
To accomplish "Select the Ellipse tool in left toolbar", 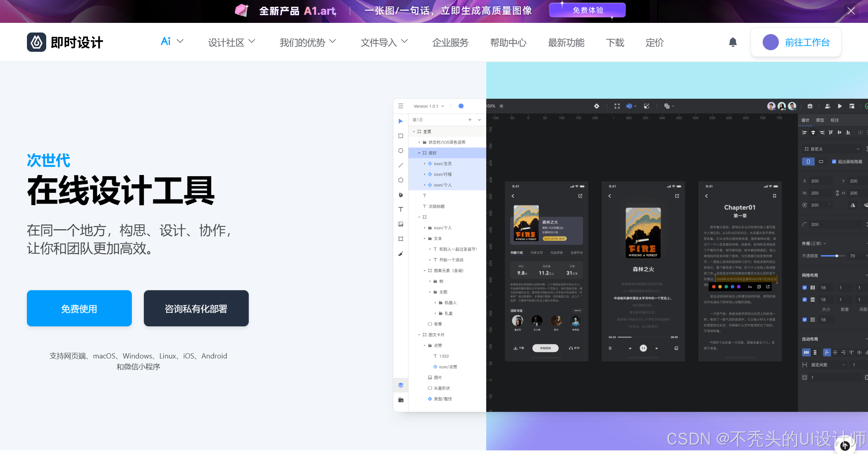I will point(401,151).
